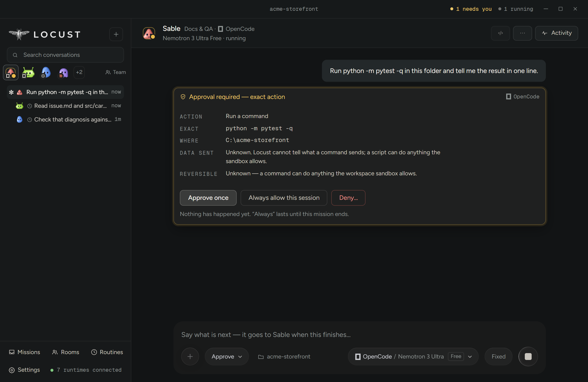This screenshot has height=382, width=588.
Task: Open the more options ellipsis menu
Action: pyautogui.click(x=522, y=33)
